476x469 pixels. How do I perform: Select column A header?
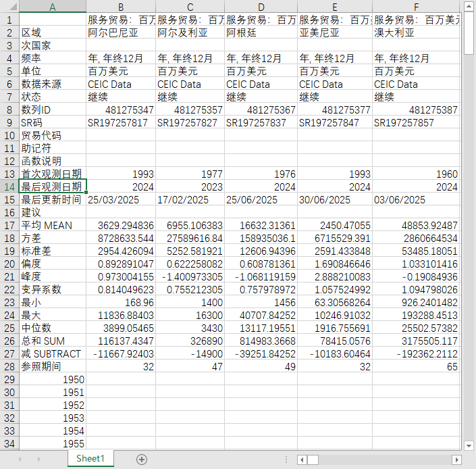coord(53,7)
